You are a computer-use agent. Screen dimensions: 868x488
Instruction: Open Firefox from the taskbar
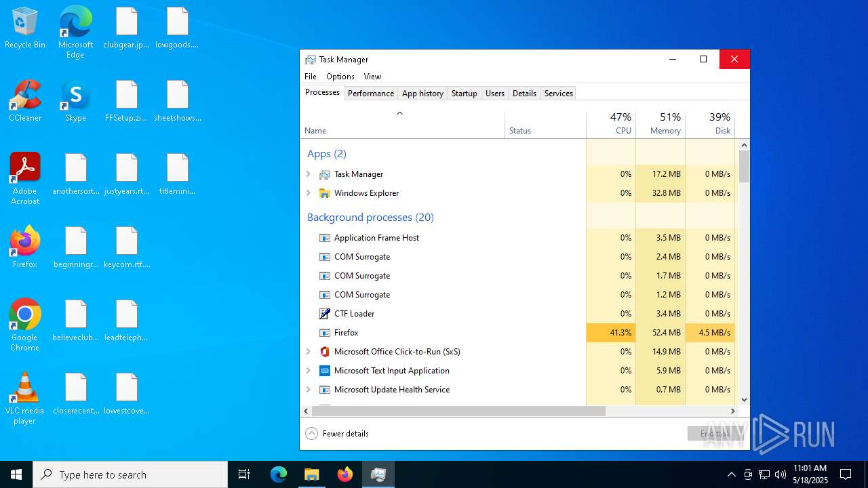pos(345,474)
